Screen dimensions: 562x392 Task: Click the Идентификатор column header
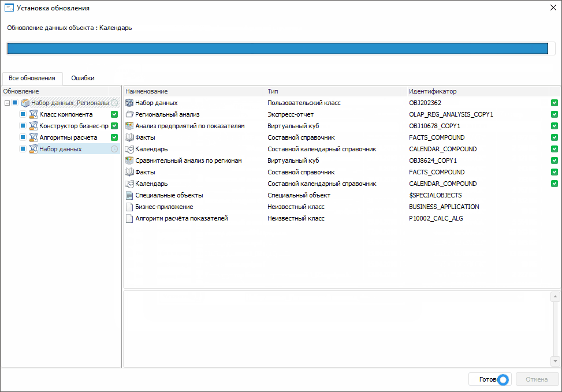tap(432, 91)
